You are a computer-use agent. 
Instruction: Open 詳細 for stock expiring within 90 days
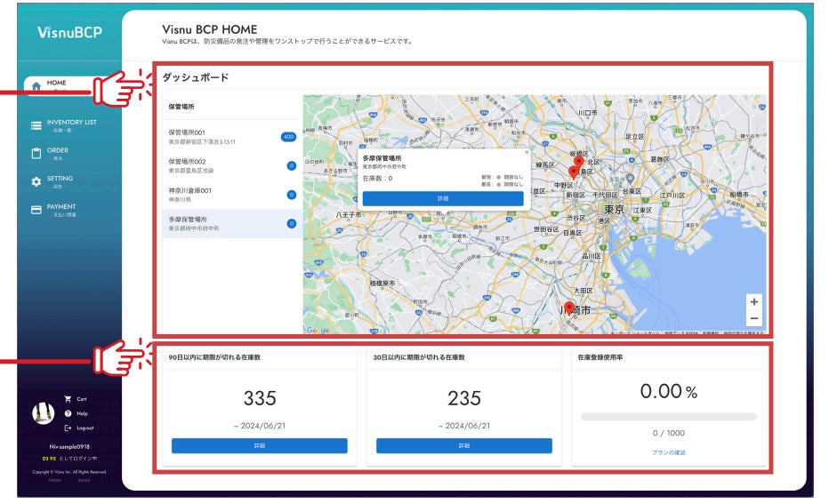[259, 445]
